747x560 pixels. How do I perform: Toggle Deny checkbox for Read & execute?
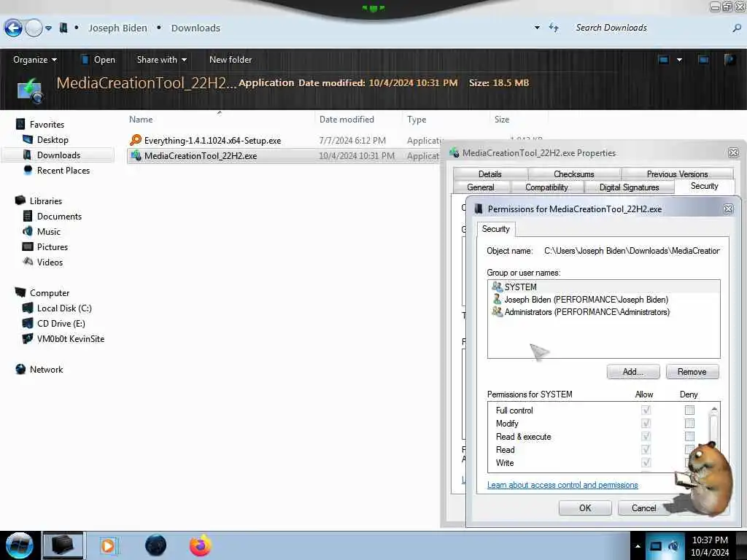tap(689, 437)
